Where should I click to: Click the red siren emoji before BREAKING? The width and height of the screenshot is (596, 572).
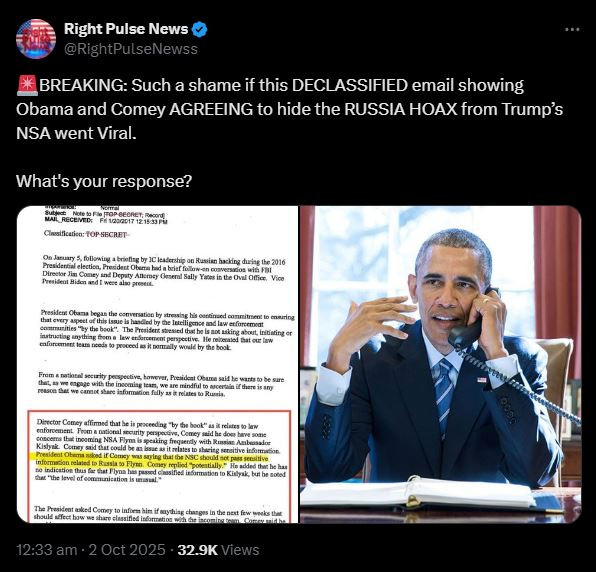point(27,85)
